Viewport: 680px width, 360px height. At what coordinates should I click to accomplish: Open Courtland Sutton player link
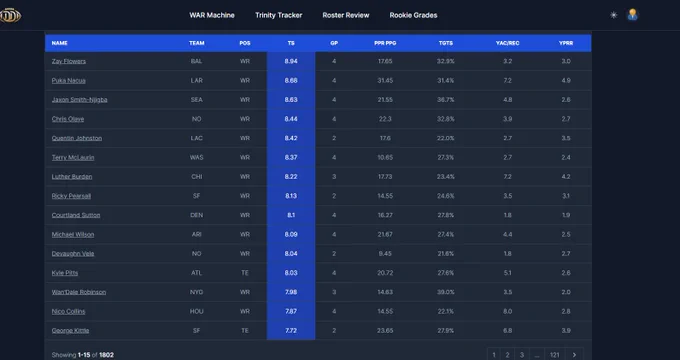pyautogui.click(x=76, y=215)
